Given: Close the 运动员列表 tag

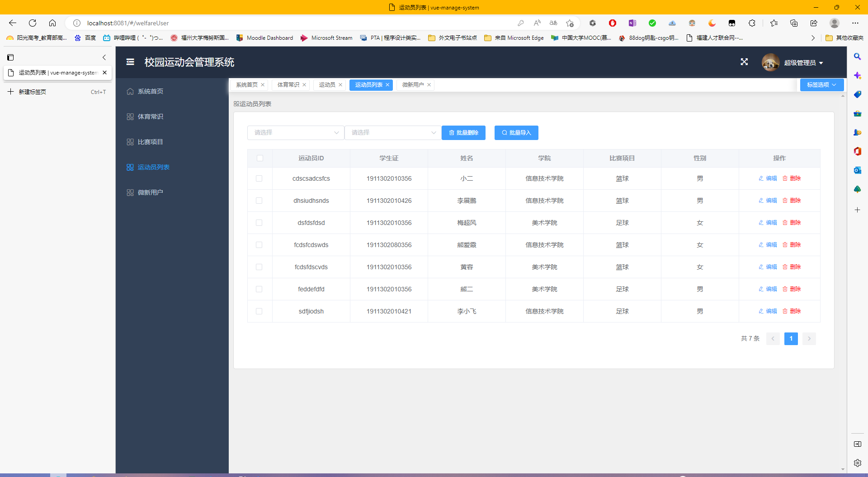Looking at the screenshot, I should coord(387,85).
